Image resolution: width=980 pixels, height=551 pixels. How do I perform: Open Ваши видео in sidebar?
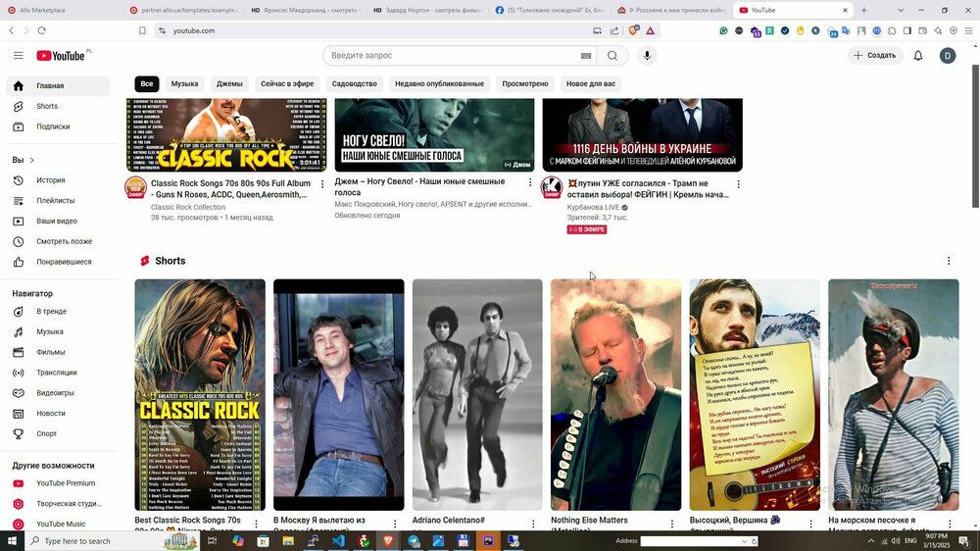58,221
